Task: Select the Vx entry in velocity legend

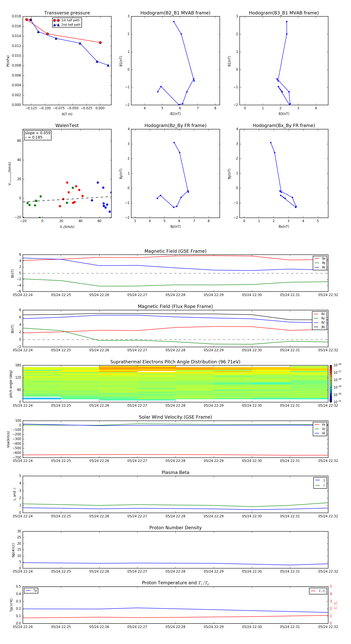Action: [x=320, y=424]
